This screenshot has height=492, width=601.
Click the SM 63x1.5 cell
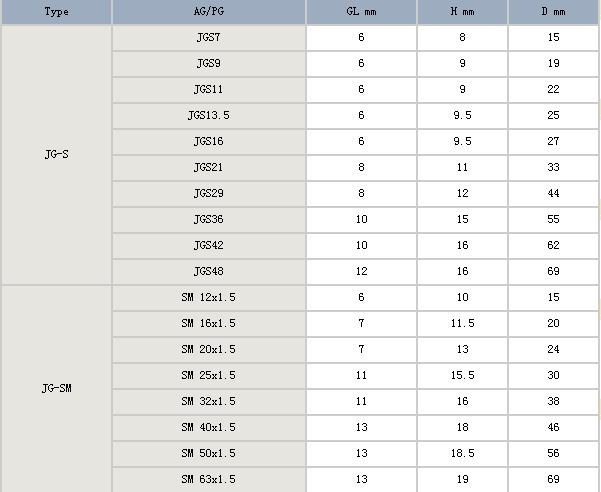208,479
